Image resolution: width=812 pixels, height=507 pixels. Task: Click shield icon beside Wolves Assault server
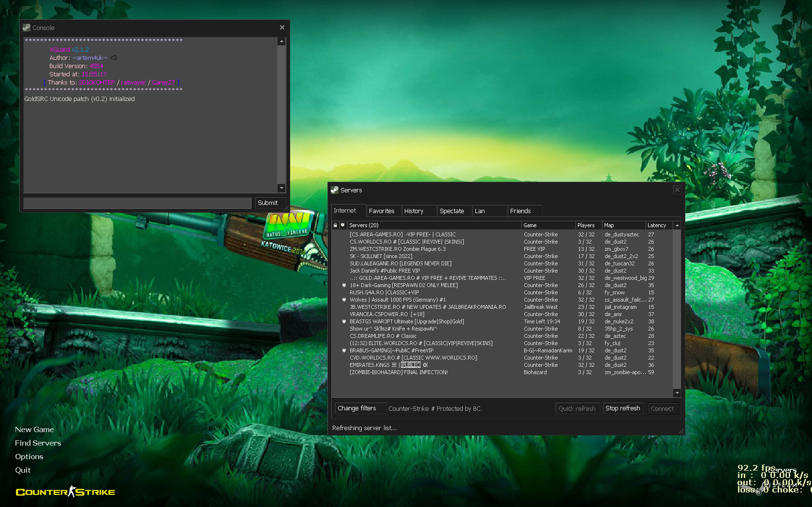344,300
